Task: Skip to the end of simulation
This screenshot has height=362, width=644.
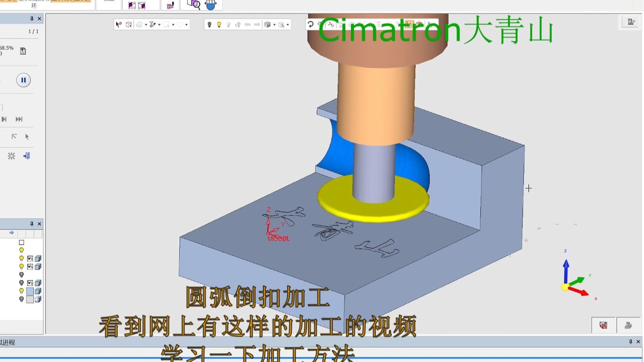Action: tap(19, 119)
